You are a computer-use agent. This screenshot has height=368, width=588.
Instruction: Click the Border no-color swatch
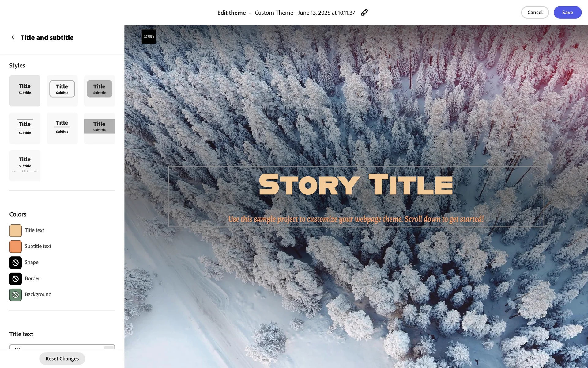point(16,279)
